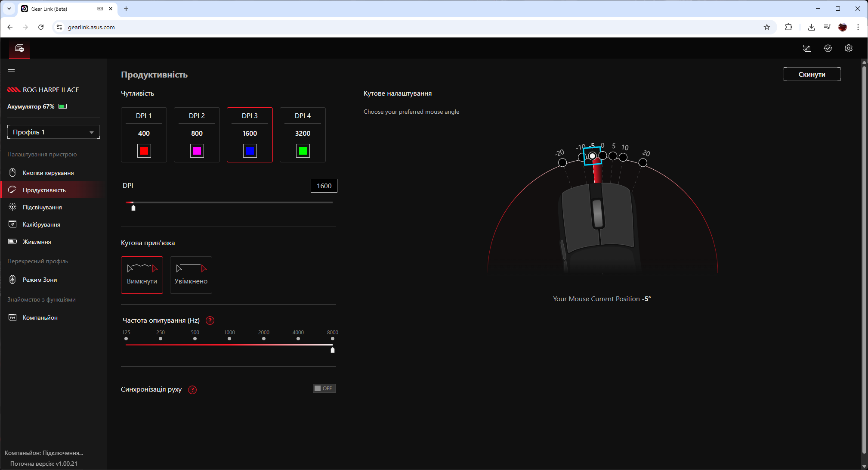This screenshot has height=470, width=868.
Task: Click the device tab icon at top left
Action: (x=19, y=48)
